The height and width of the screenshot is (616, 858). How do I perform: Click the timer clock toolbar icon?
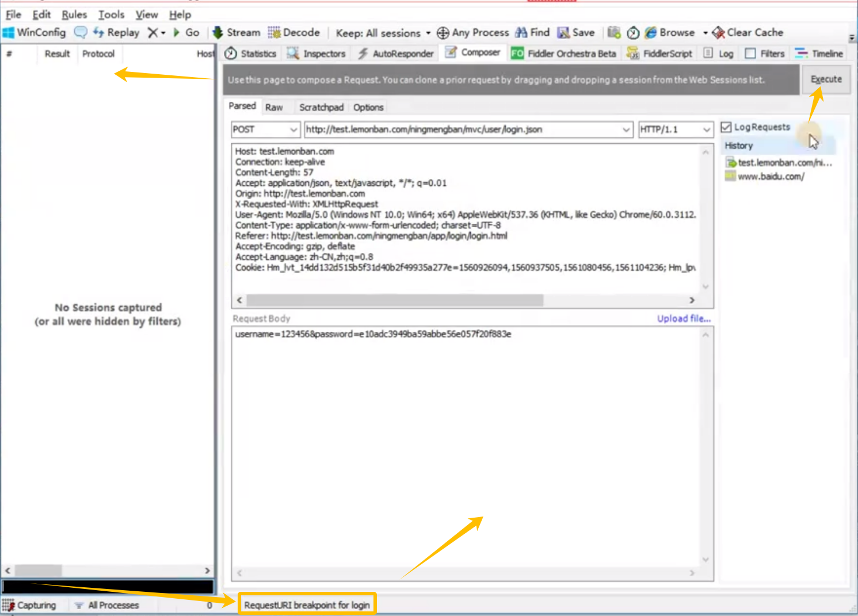coord(633,33)
